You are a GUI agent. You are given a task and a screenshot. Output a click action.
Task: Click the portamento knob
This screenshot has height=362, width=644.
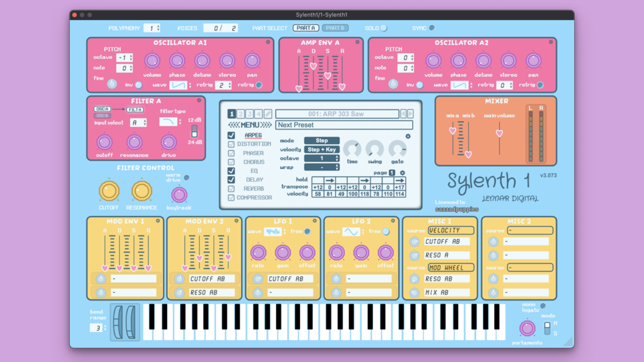click(527, 328)
